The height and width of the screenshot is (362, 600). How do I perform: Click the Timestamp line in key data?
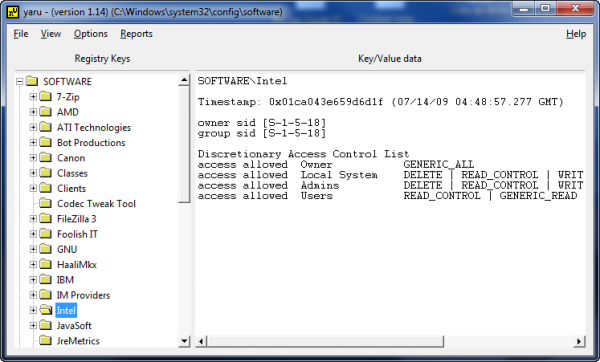point(381,102)
